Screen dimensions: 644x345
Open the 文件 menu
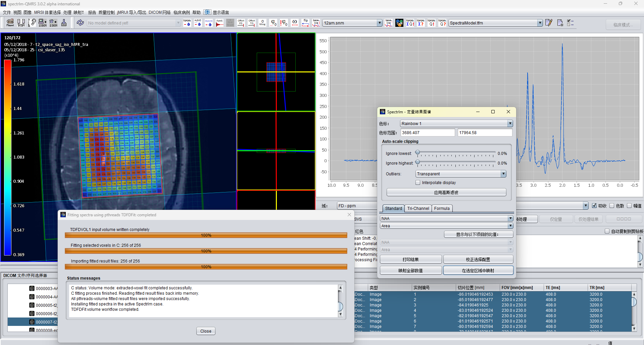(7, 12)
